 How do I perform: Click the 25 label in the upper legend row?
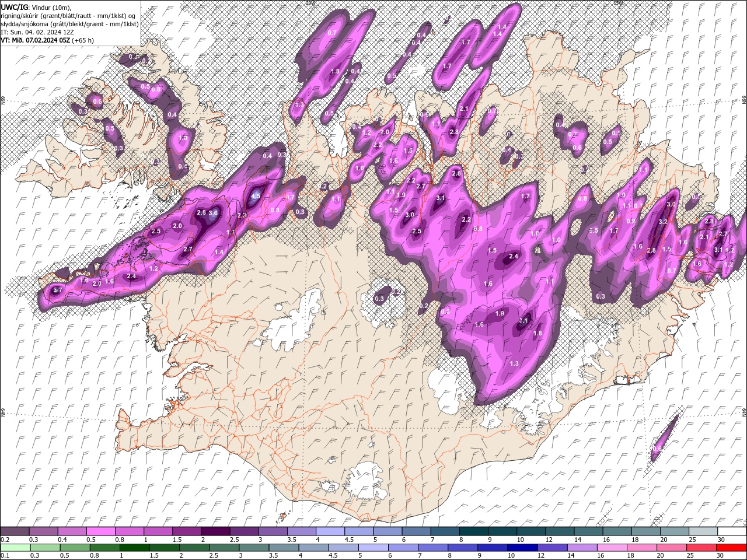pyautogui.click(x=693, y=540)
